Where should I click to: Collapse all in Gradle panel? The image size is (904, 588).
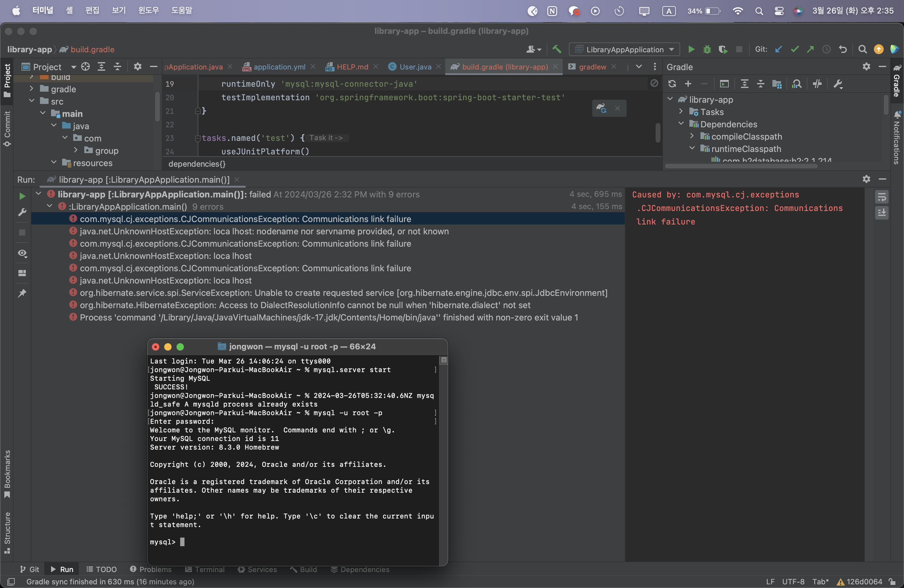pos(760,84)
